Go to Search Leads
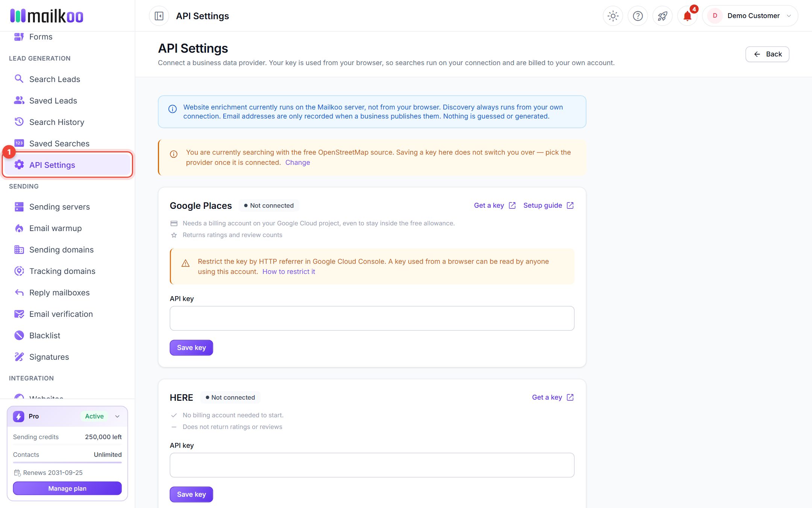This screenshot has width=812, height=508. pos(67,79)
